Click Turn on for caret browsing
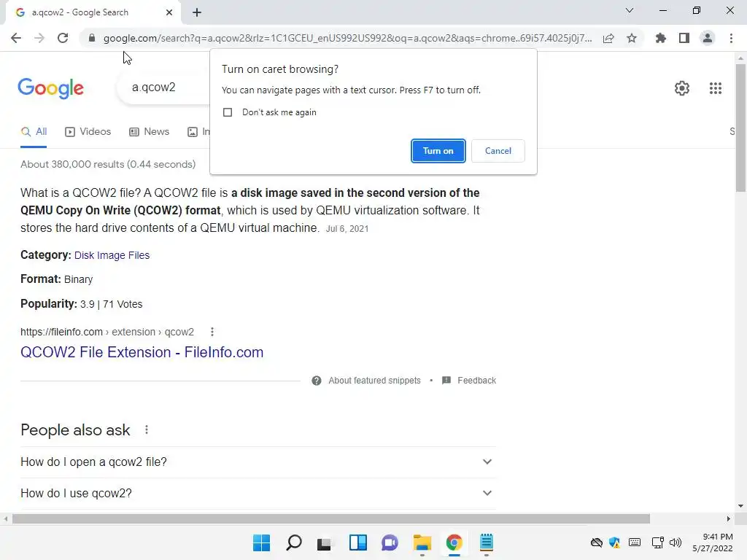 (x=438, y=151)
